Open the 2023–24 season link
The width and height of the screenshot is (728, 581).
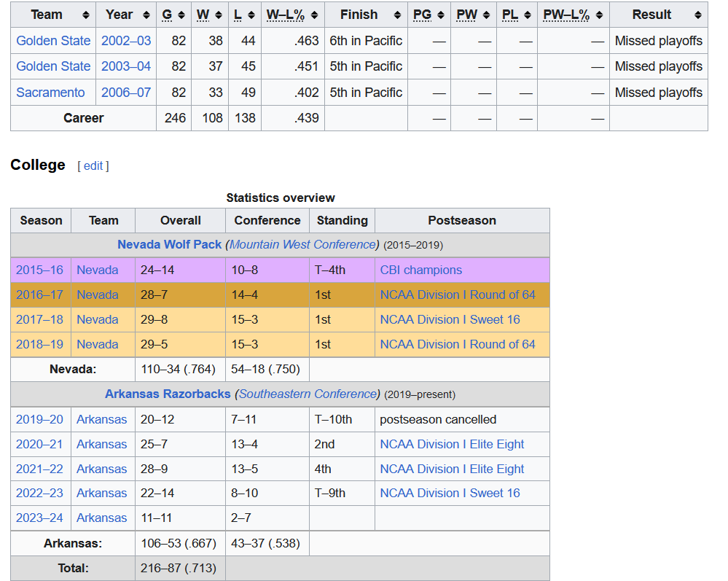click(x=39, y=518)
